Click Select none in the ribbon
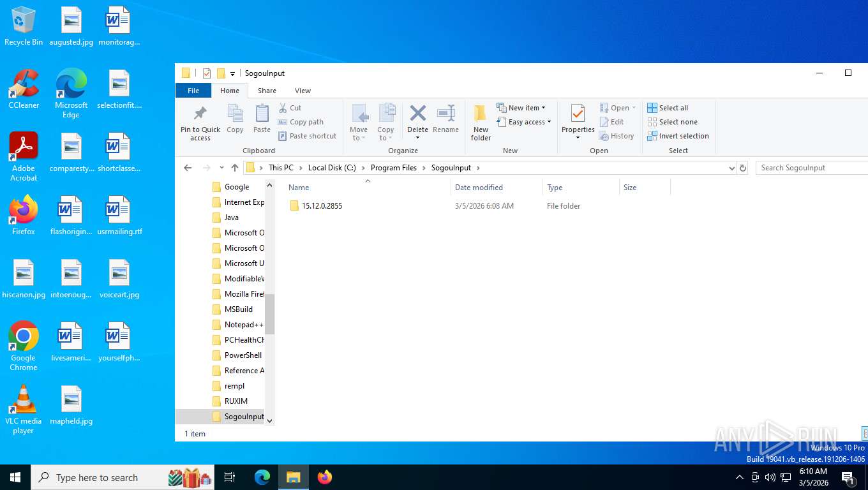 (x=672, y=122)
